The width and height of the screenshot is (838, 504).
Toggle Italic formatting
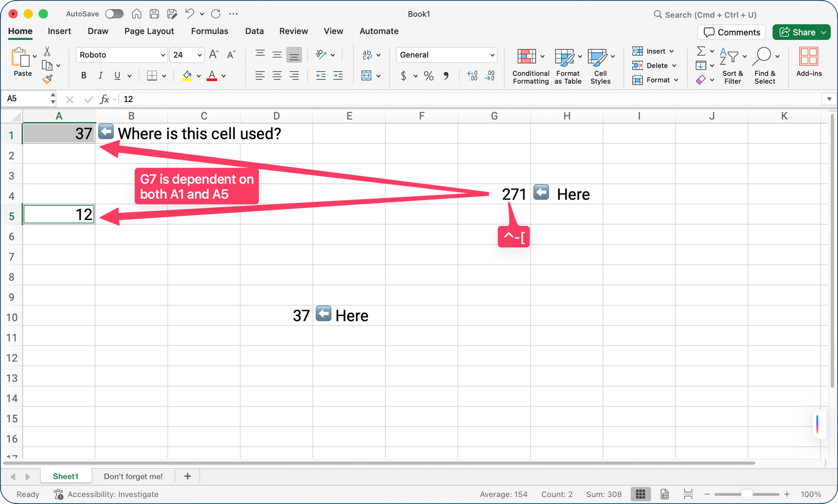click(100, 76)
